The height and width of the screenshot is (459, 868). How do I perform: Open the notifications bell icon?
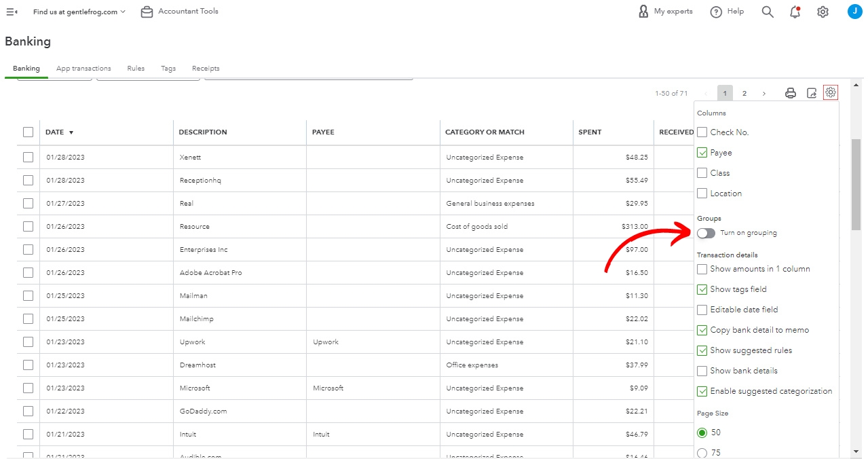tap(795, 12)
